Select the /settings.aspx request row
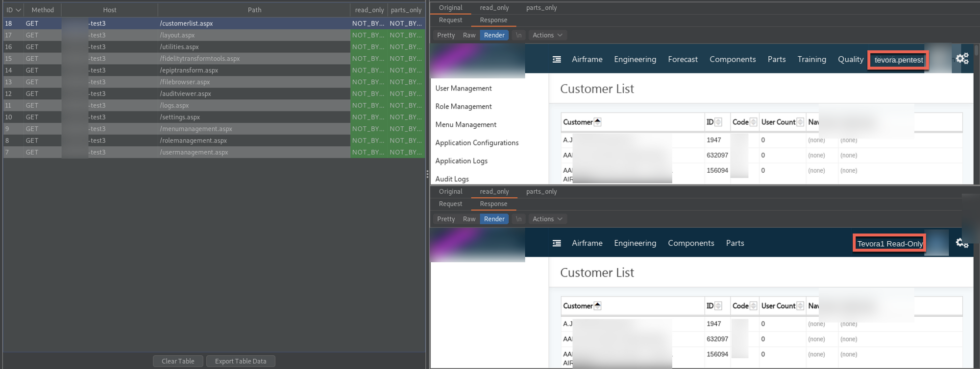 [180, 117]
